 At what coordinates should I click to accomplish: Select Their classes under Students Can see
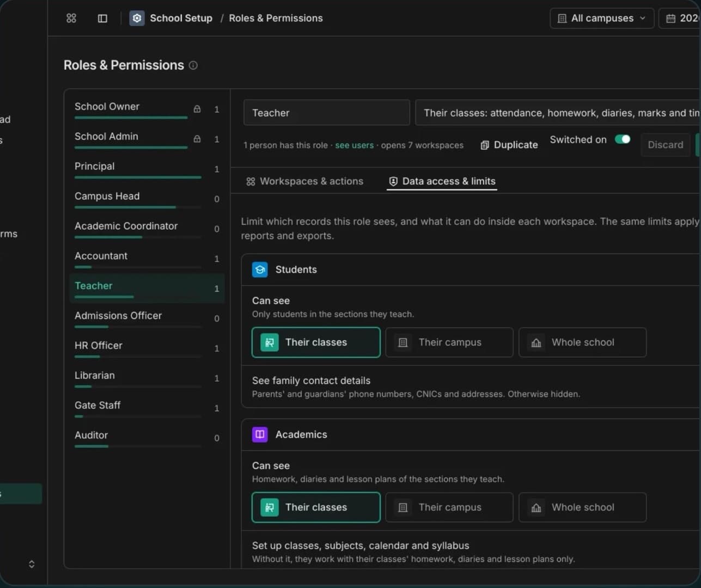(x=316, y=342)
